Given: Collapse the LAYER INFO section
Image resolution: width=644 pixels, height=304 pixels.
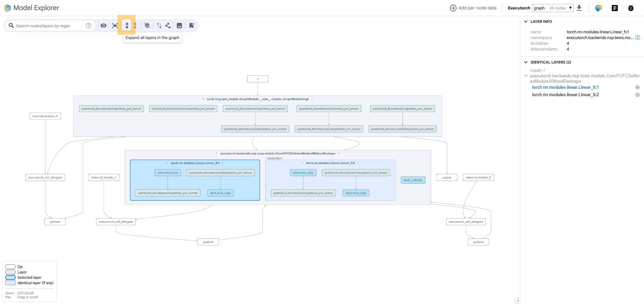Looking at the screenshot, I should coord(526,22).
